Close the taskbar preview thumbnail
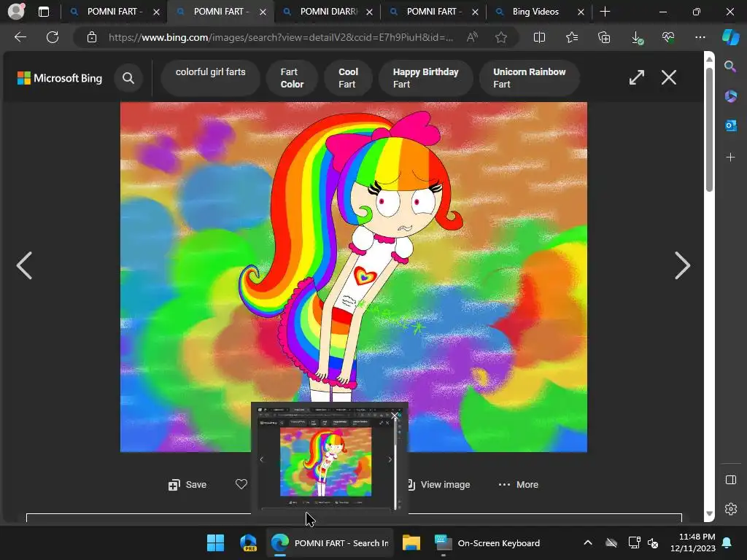Screen dimensions: 747x560 tap(395, 415)
